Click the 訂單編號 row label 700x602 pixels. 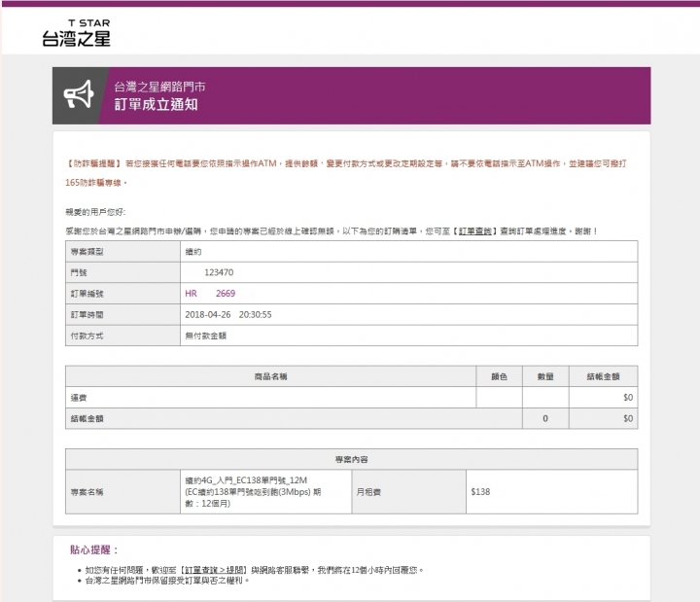click(x=87, y=294)
